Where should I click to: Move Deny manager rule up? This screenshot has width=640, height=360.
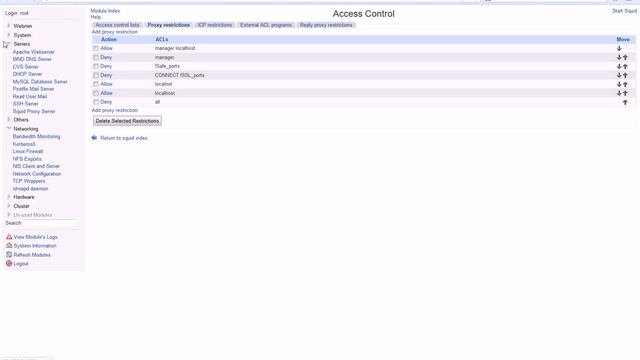click(625, 58)
